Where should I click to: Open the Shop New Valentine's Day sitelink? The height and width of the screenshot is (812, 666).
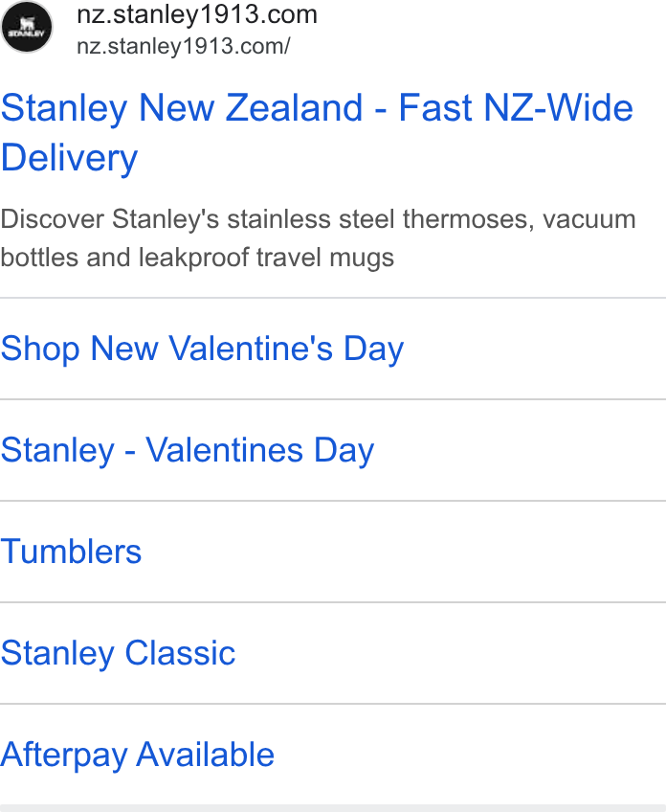coord(202,349)
